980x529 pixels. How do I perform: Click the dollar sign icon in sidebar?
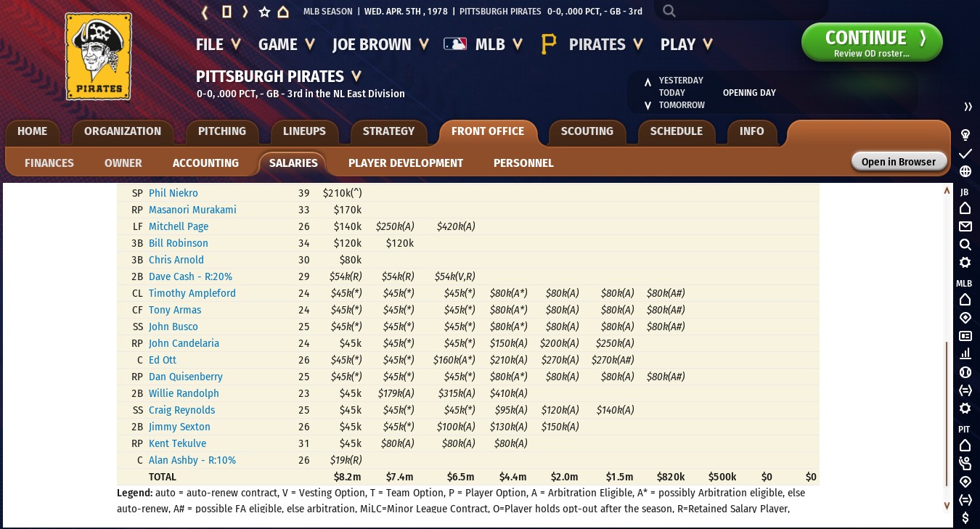point(965,517)
